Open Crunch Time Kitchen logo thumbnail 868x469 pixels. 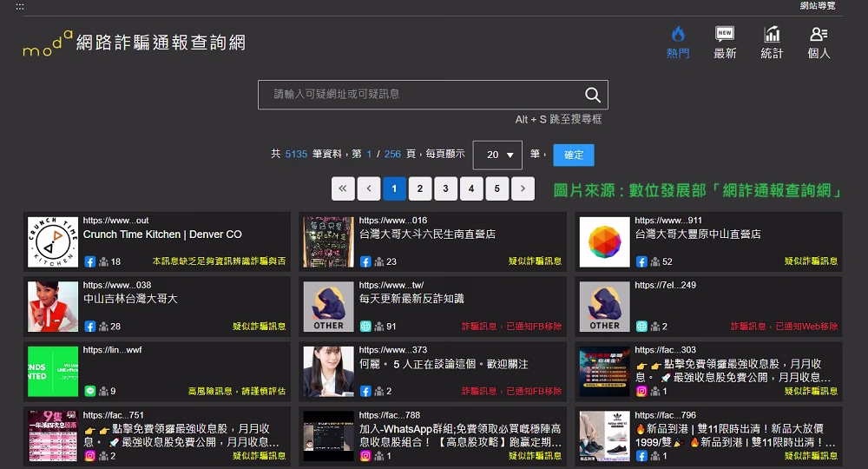pos(53,242)
